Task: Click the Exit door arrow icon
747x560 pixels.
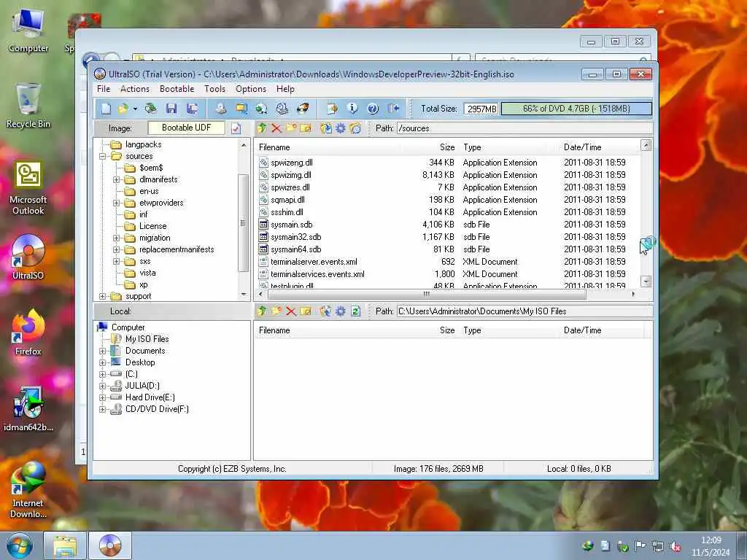Action: click(393, 109)
